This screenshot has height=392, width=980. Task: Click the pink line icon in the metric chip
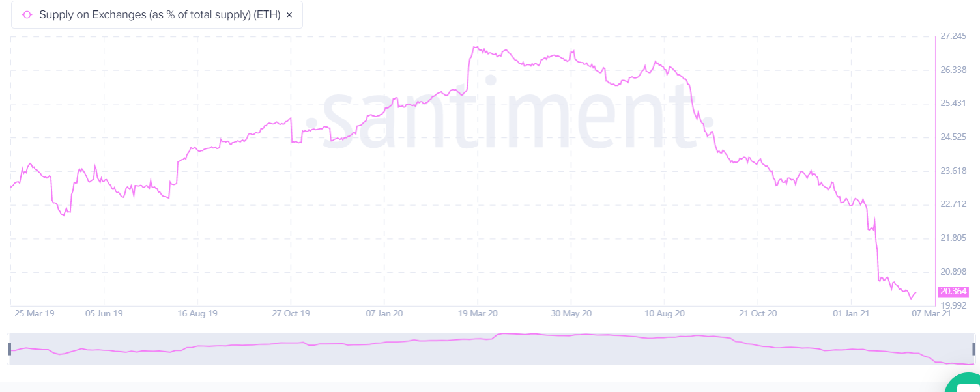(x=27, y=14)
